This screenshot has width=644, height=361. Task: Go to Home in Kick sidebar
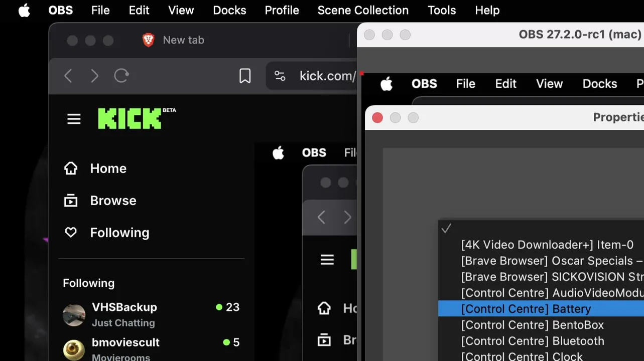click(x=108, y=168)
